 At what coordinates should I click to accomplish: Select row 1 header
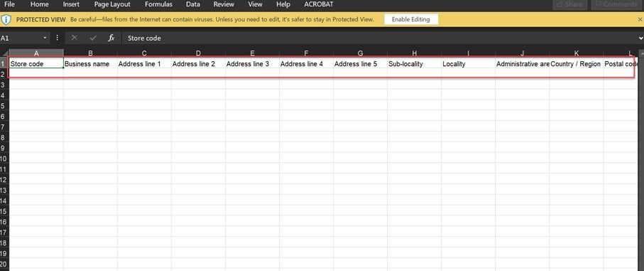pos(4,64)
